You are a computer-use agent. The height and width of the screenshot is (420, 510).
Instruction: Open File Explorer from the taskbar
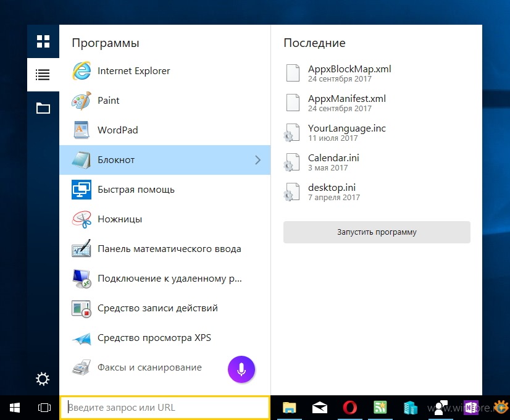(x=289, y=408)
